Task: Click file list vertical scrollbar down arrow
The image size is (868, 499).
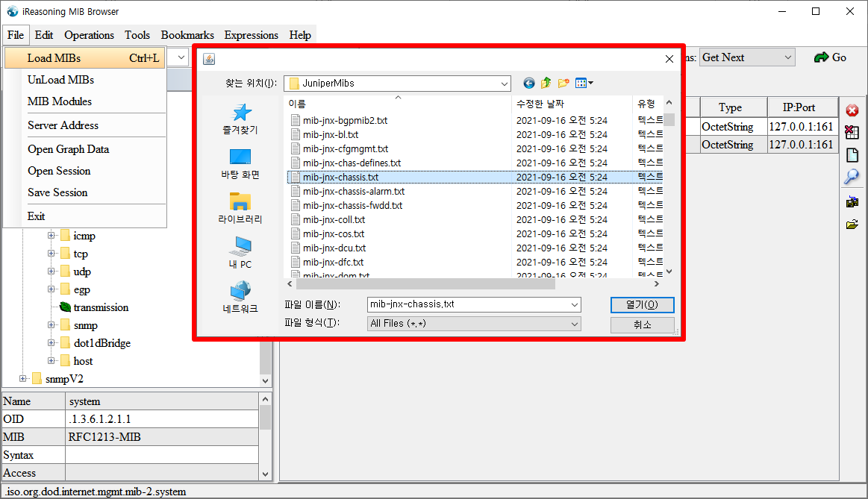Action: click(669, 271)
